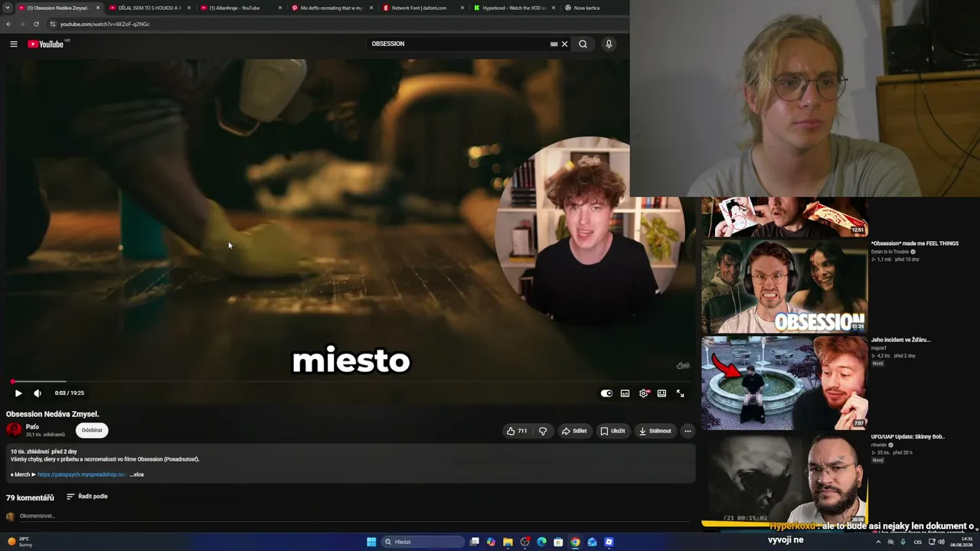The image size is (980, 551).
Task: Expand the description with ...více
Action: [137, 474]
